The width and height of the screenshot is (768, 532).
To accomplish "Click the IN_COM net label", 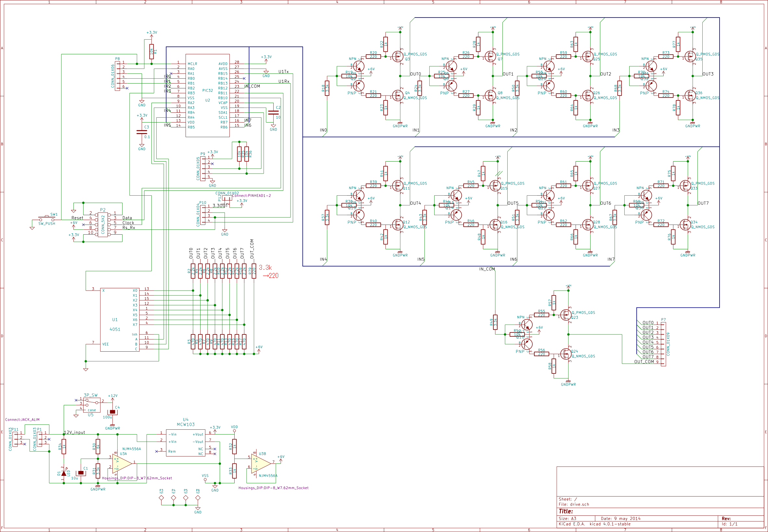I will tap(487, 269).
